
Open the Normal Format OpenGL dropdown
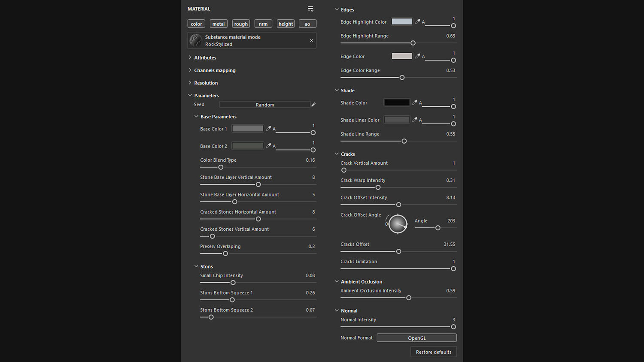click(x=416, y=338)
